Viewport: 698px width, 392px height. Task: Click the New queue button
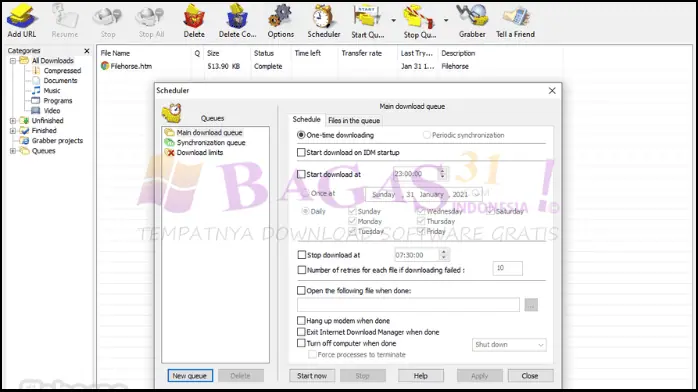point(190,376)
